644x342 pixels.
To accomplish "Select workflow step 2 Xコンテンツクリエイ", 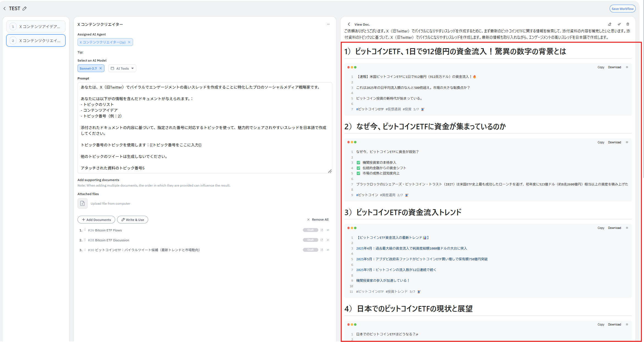I will pyautogui.click(x=36, y=41).
